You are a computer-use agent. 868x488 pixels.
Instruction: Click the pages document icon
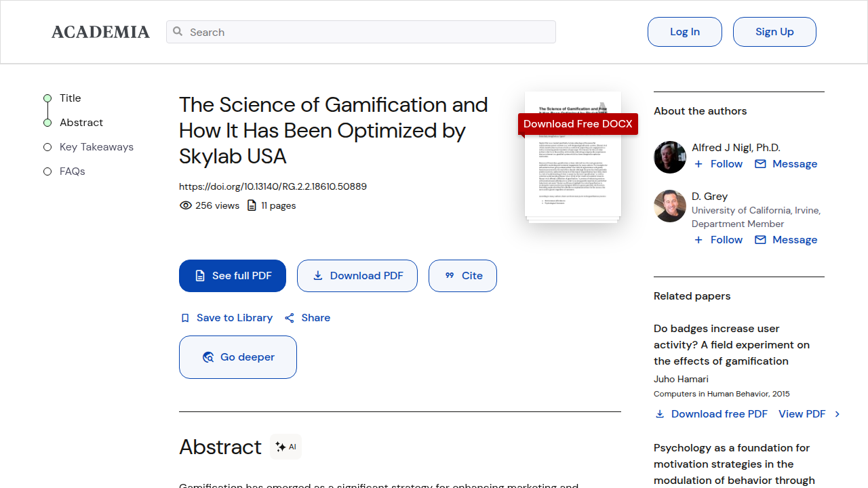[252, 205]
